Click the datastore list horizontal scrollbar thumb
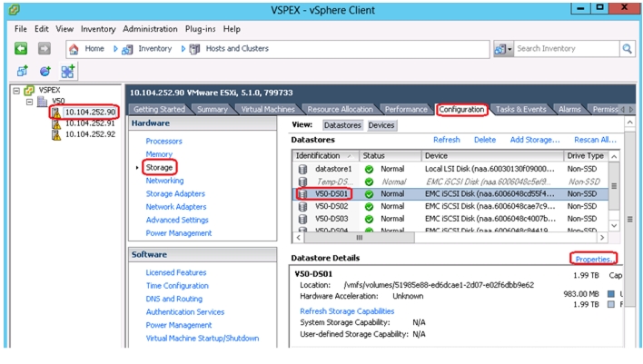This screenshot has width=643, height=364. coord(360,238)
